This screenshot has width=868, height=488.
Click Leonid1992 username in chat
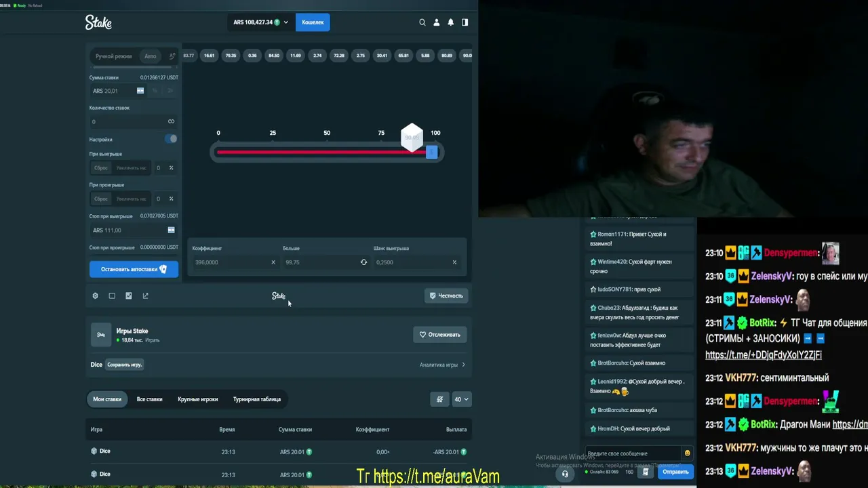click(x=612, y=382)
